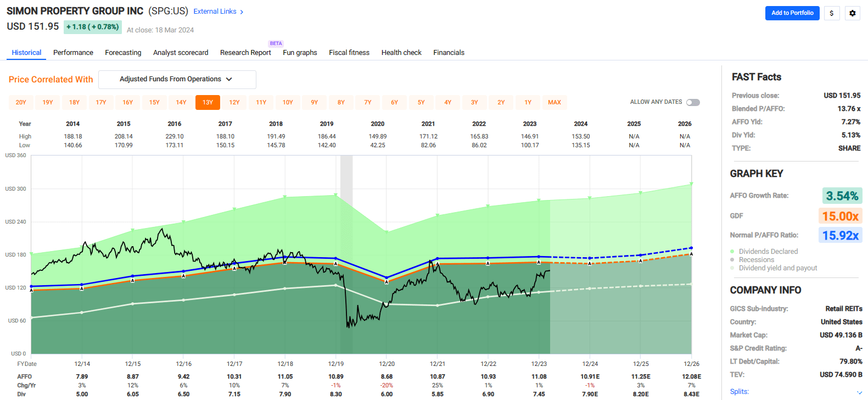Click the gray Recessions legend dot
The image size is (868, 400).
tap(732, 260)
